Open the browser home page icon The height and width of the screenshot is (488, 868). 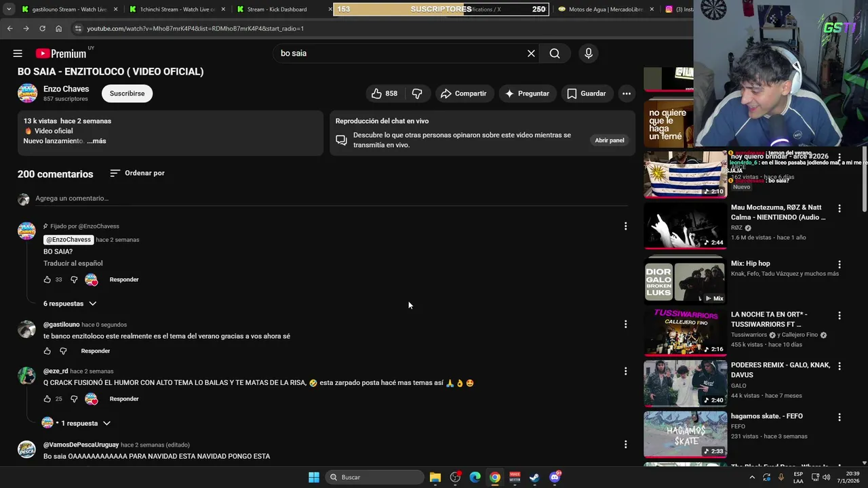[x=58, y=28]
